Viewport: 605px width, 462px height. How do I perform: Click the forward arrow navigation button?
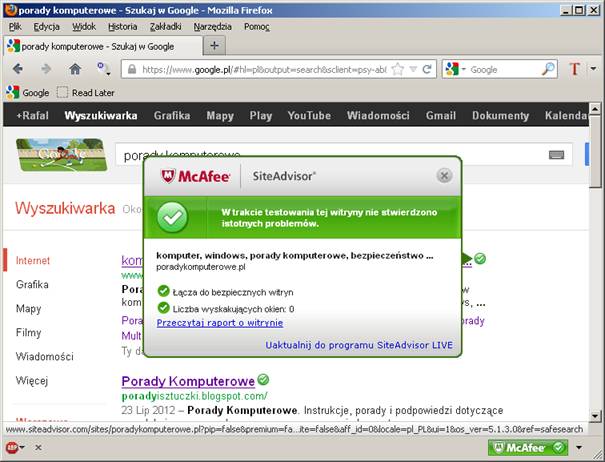(46, 69)
